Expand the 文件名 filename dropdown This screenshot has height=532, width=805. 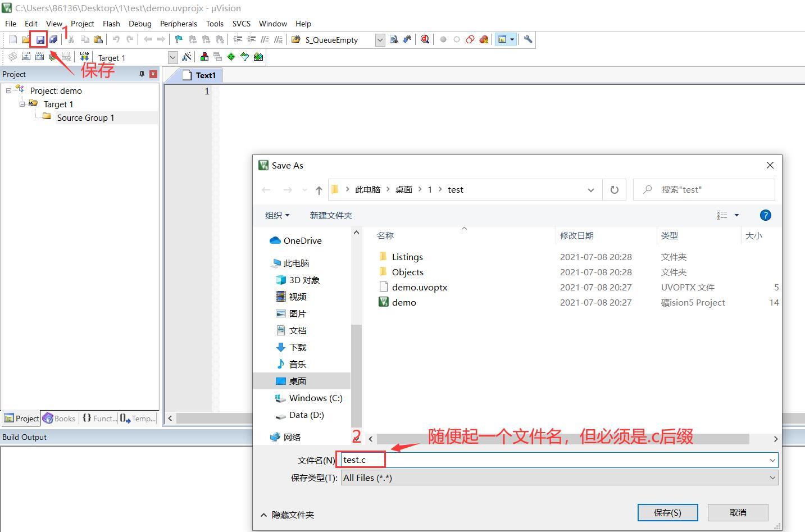pyautogui.click(x=772, y=460)
